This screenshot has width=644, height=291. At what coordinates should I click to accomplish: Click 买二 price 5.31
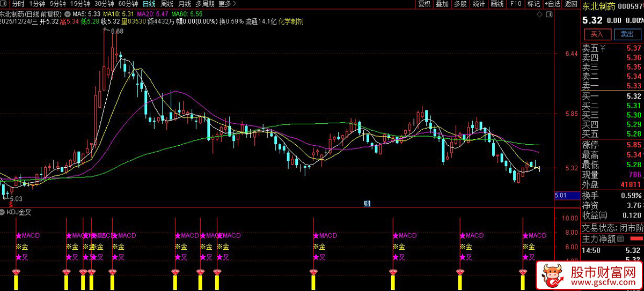[633, 106]
